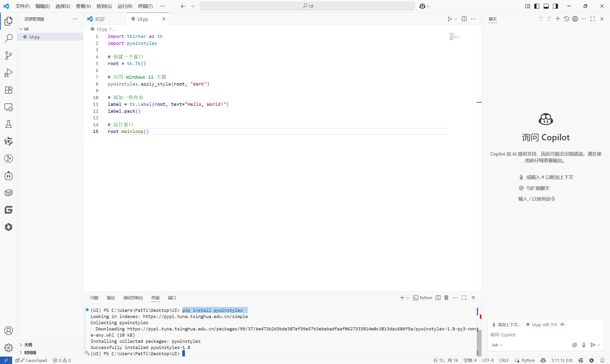Open the Run and Debug view
Viewport: 610px width, 364px height.
pos(9,73)
